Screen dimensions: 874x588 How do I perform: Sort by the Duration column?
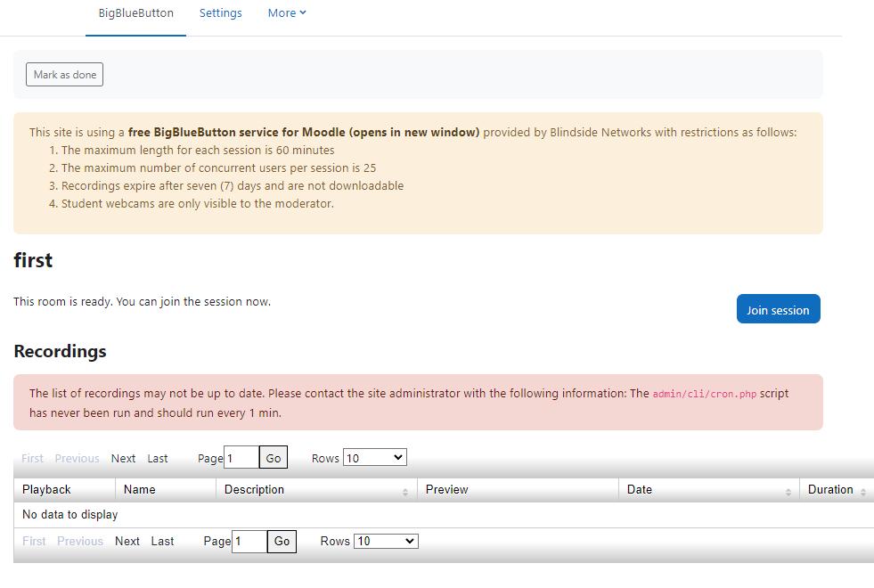click(837, 490)
